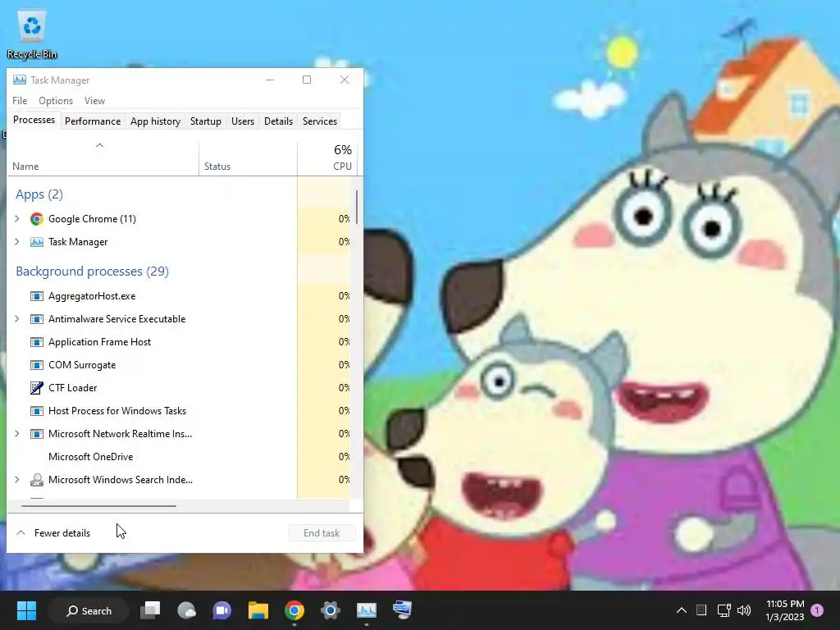Click the Host Process for Windows Tasks icon
Viewport: 840px width, 630px height.
tap(36, 411)
